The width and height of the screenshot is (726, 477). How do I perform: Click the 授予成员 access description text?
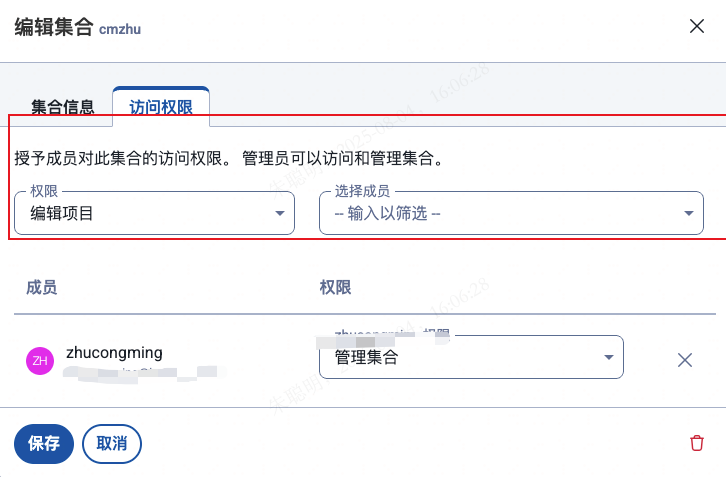pyautogui.click(x=228, y=158)
